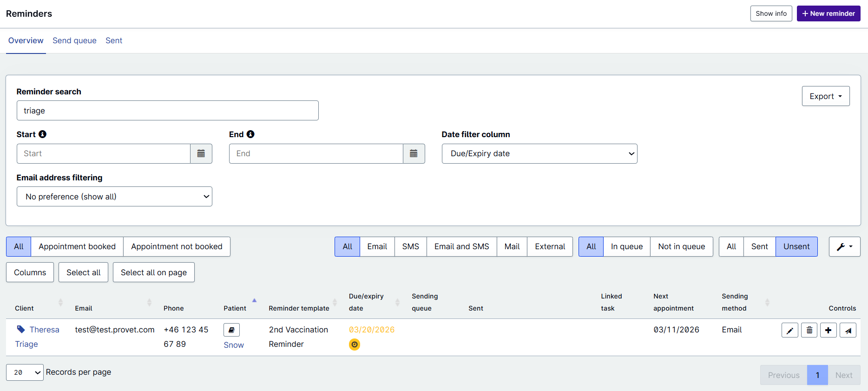Image resolution: width=868 pixels, height=391 pixels.
Task: Create a New reminder
Action: [829, 13]
